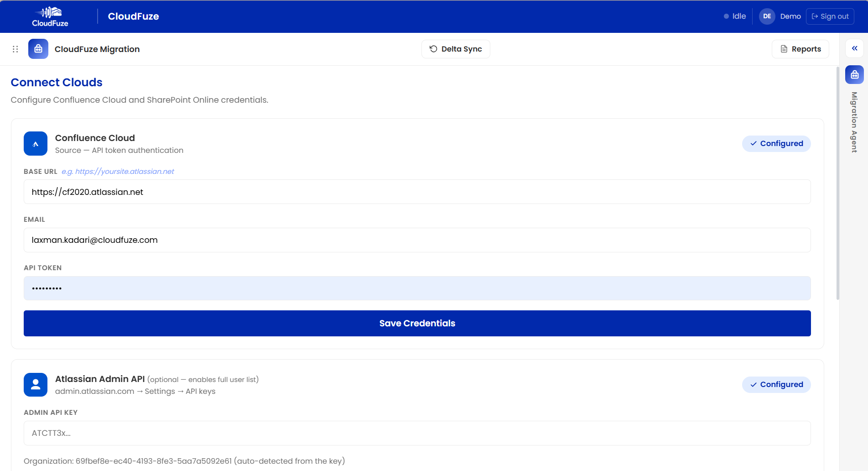
Task: Click Confluence Cloud Configured badge
Action: [776, 144]
